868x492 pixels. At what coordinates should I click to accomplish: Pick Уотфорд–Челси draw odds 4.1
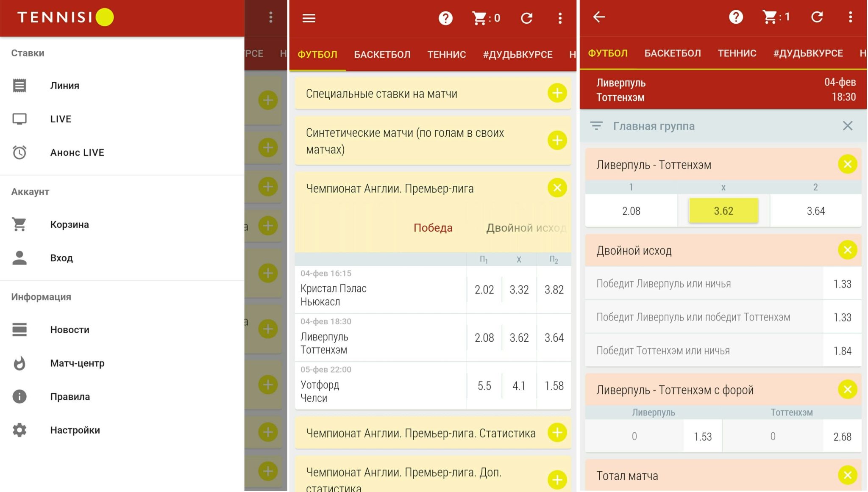point(519,386)
